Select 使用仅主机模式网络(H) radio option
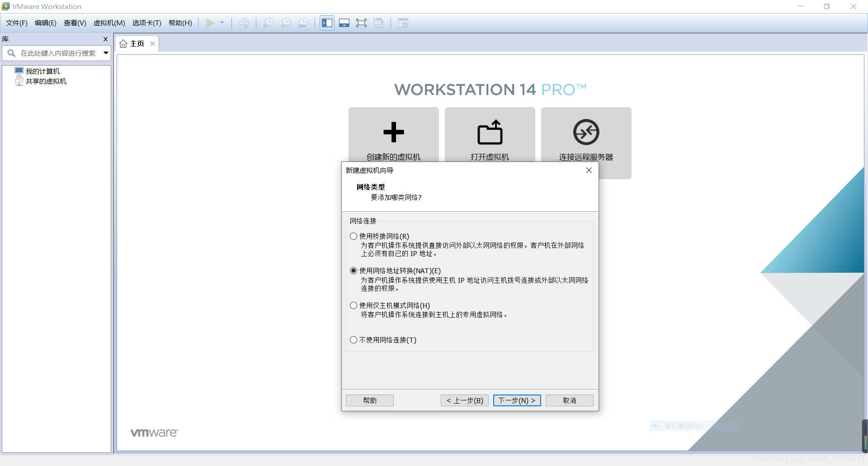 354,305
